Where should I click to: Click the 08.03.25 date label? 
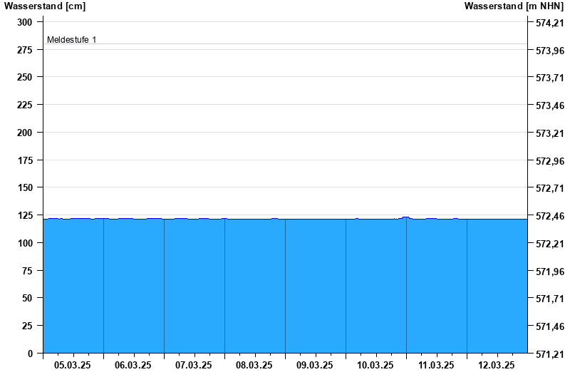tap(254, 365)
